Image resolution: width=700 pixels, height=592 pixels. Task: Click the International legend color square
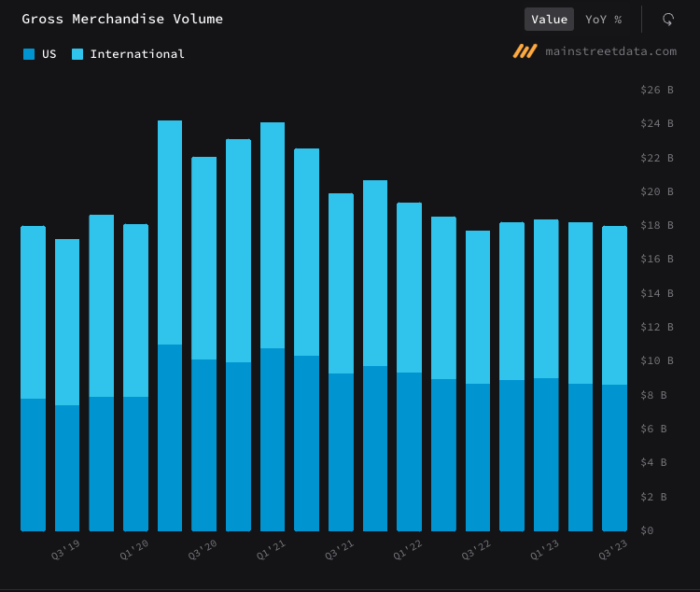pyautogui.click(x=77, y=54)
